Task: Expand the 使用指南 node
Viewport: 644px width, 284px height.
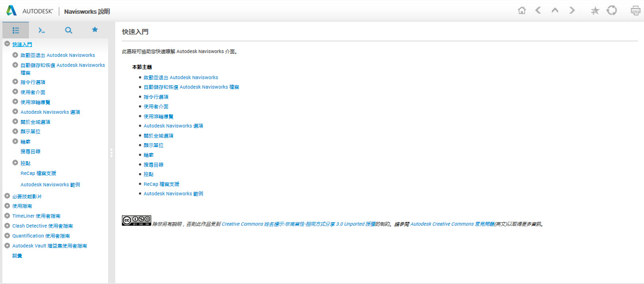Action: click(x=7, y=206)
